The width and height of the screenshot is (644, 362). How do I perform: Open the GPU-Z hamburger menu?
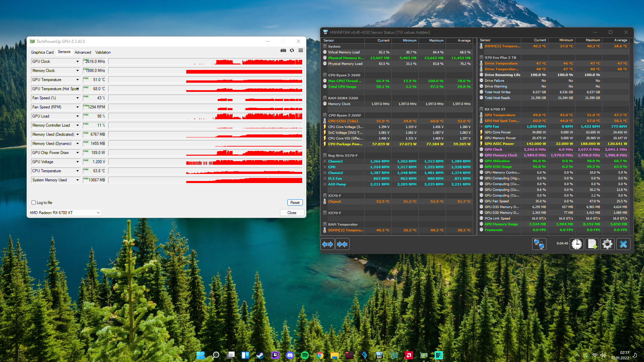[301, 51]
